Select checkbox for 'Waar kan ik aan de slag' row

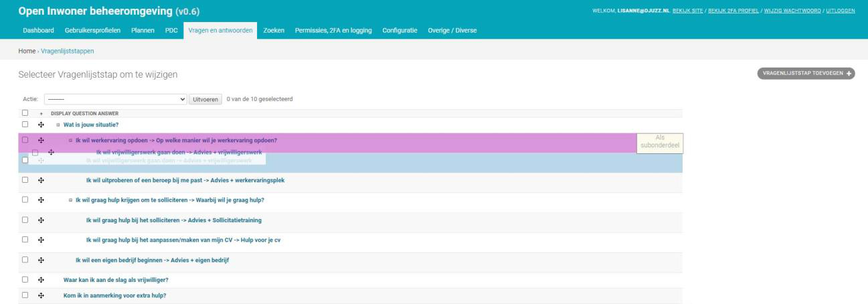(x=25, y=280)
